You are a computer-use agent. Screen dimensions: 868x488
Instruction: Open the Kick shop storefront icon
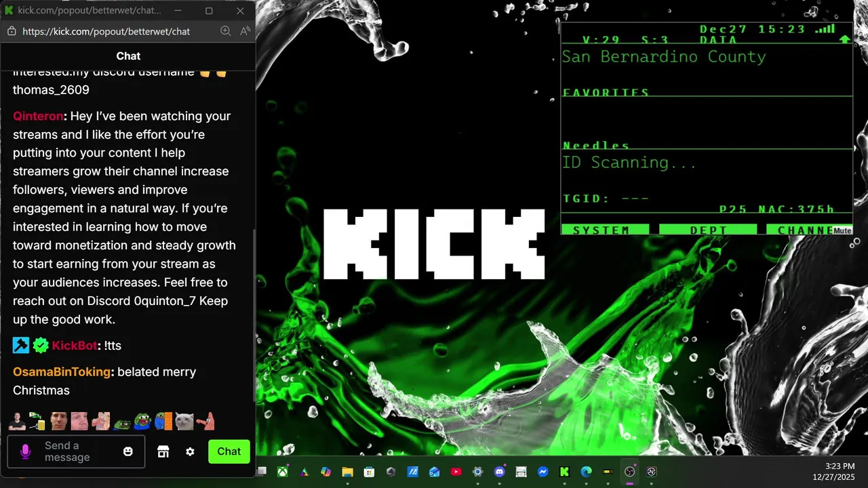163,451
